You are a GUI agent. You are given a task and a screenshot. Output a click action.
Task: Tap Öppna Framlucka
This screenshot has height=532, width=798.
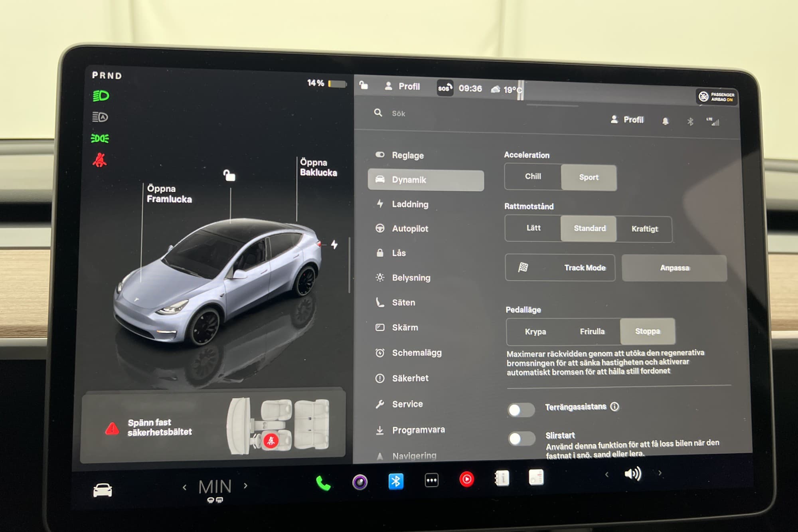(x=169, y=194)
